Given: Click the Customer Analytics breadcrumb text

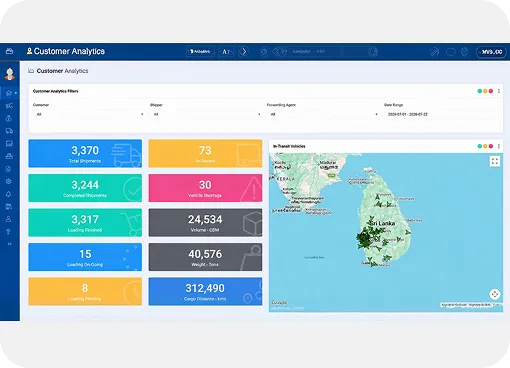Looking at the screenshot, I should coord(62,71).
